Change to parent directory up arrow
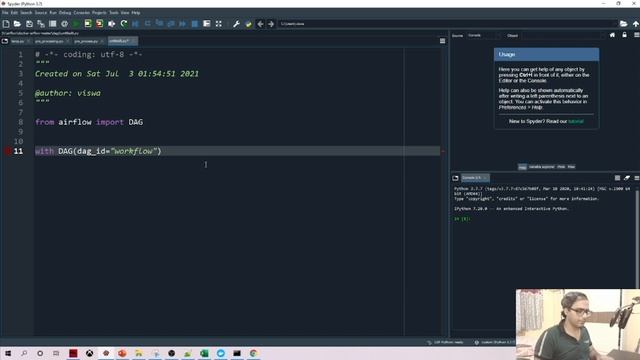 [636, 24]
